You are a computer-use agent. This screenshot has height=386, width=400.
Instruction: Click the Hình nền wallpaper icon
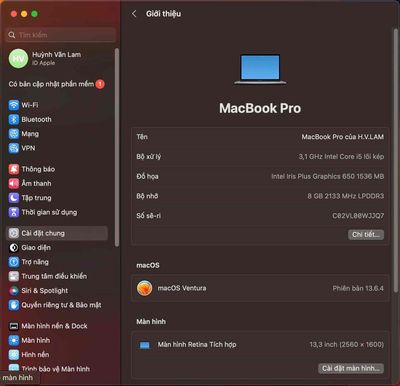[14, 354]
